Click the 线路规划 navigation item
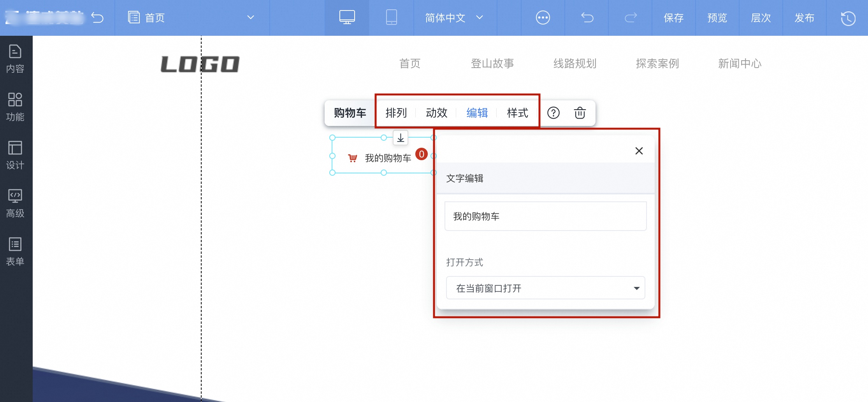Viewport: 868px width, 402px height. click(575, 63)
